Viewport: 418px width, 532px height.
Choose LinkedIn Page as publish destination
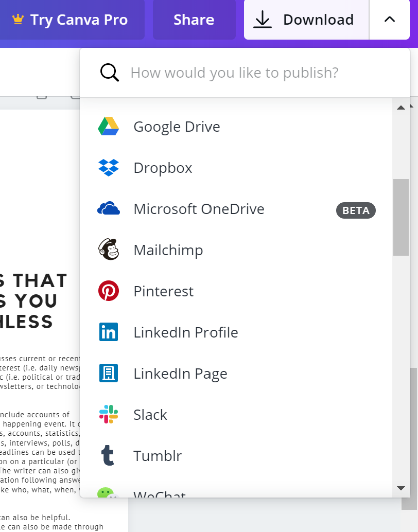pyautogui.click(x=180, y=373)
